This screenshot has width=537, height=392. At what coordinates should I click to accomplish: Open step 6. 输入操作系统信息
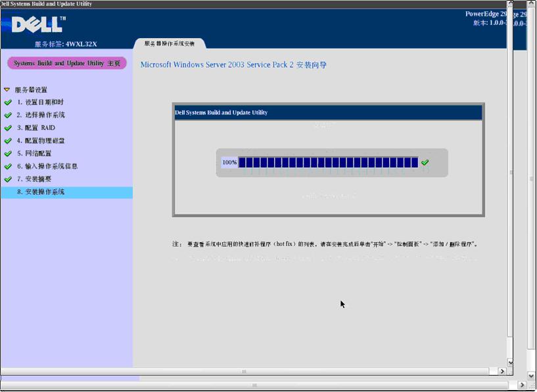click(x=47, y=166)
